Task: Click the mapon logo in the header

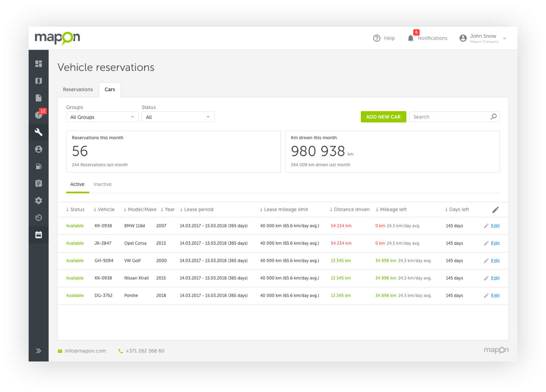Action: [57, 38]
